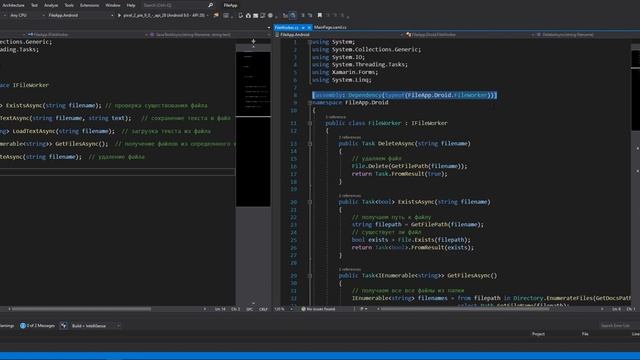The width and height of the screenshot is (640, 360).
Task: Click the house-shaped toolbar icon
Action: pyautogui.click(x=248, y=16)
